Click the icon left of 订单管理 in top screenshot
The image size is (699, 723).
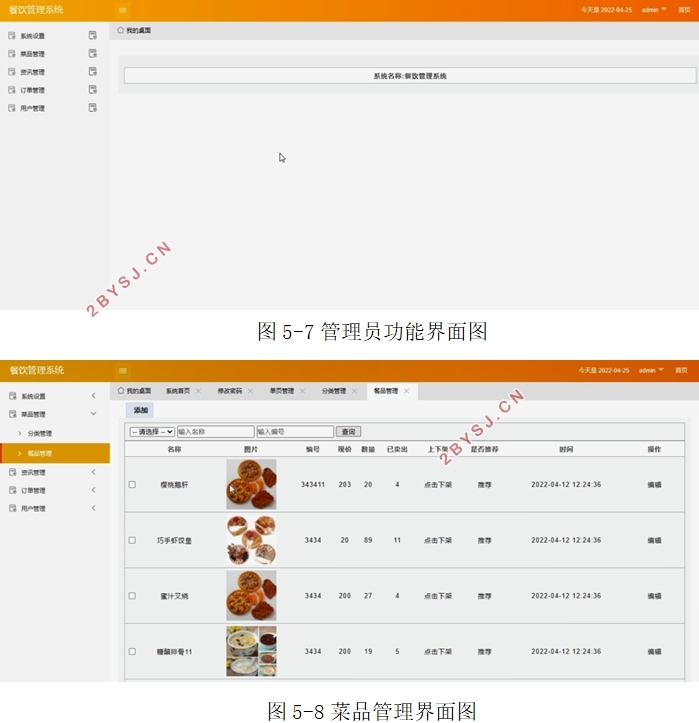12,90
